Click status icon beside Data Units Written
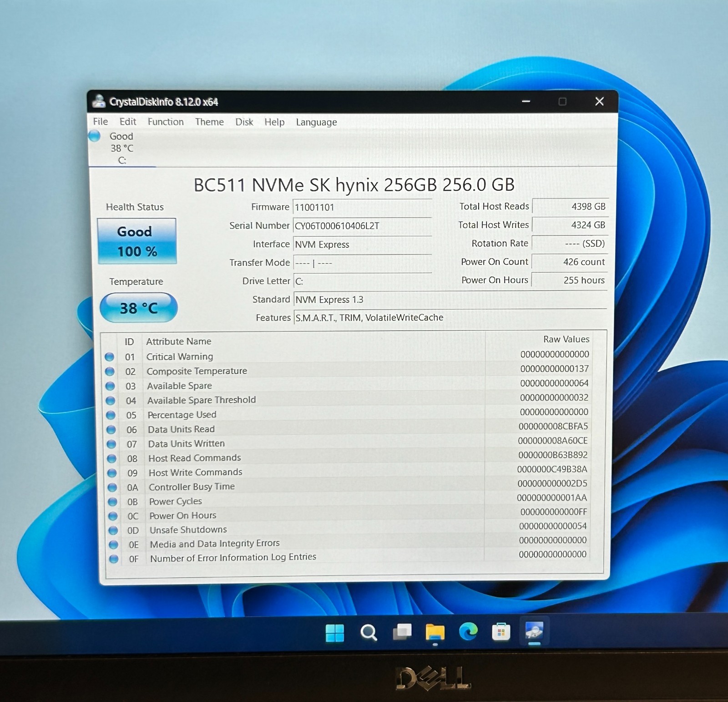This screenshot has width=728, height=702. 111,444
